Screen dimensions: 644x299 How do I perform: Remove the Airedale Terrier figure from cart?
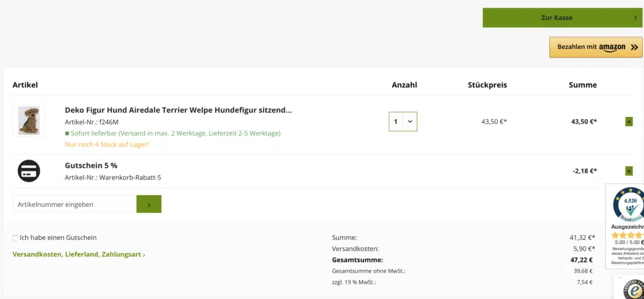pyautogui.click(x=628, y=122)
